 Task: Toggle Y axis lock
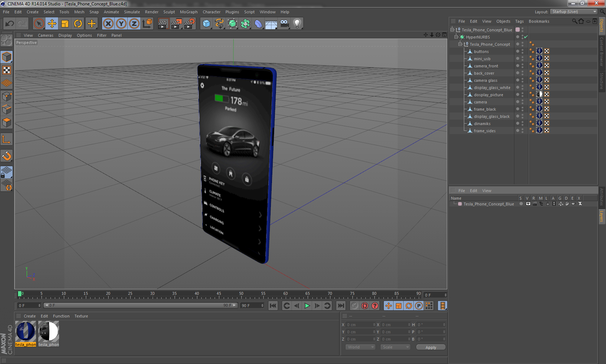click(x=121, y=24)
